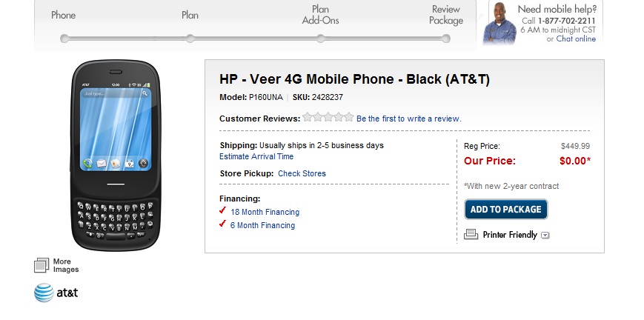Click the red checkmark beside 18 Month Financing
The height and width of the screenshot is (320, 644).
223,211
